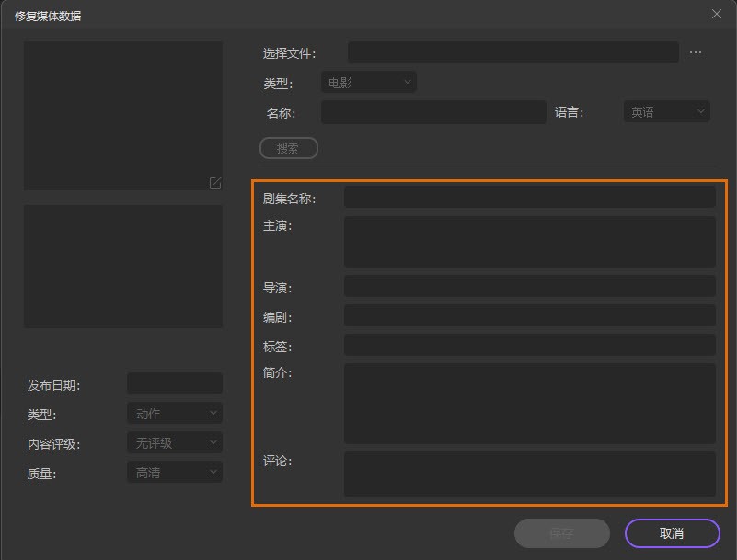This screenshot has height=560, width=737.
Task: Click into the 名称 text field
Action: (x=433, y=112)
